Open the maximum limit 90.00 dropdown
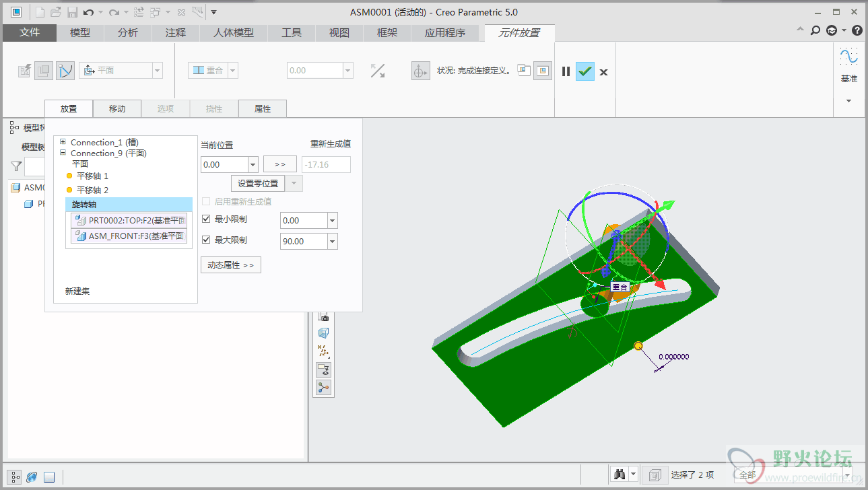Viewport: 868px width, 490px height. click(333, 241)
